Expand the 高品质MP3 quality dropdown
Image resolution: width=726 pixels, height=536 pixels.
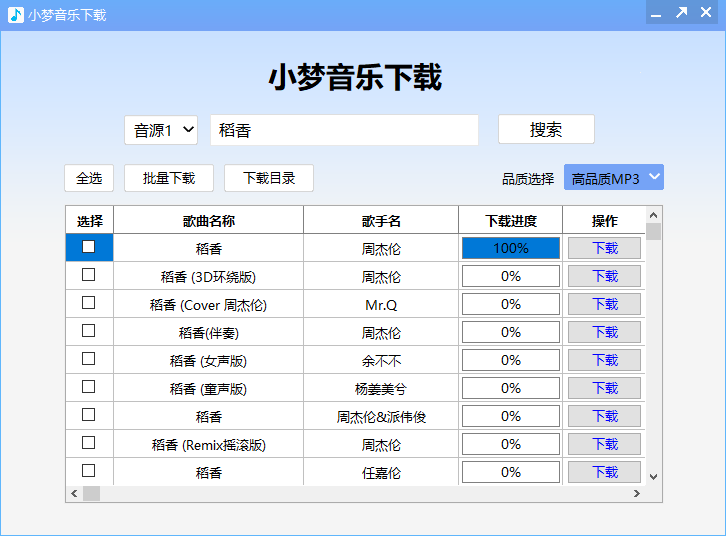[614, 178]
